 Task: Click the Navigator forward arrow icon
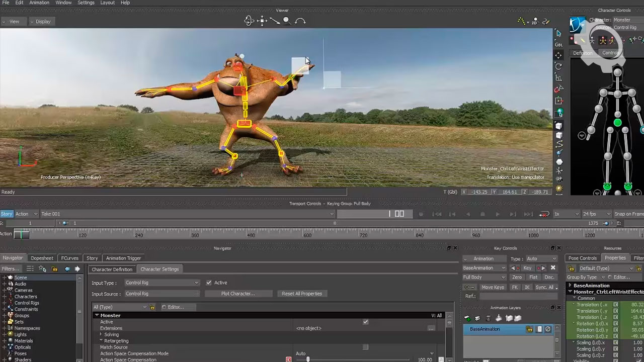pyautogui.click(x=77, y=269)
